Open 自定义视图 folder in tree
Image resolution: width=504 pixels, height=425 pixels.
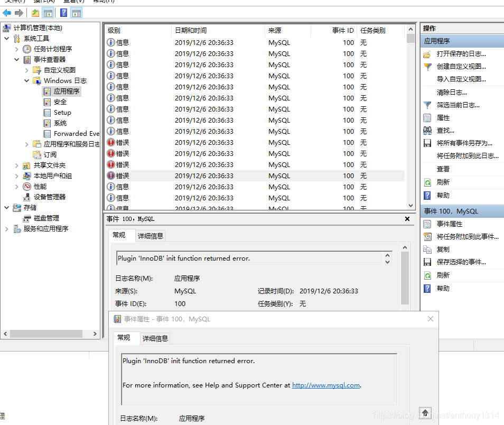(x=60, y=70)
